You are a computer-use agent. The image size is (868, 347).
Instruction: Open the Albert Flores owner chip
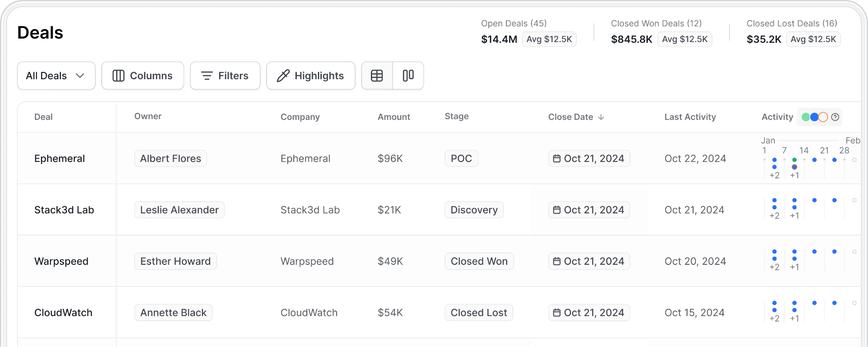170,158
